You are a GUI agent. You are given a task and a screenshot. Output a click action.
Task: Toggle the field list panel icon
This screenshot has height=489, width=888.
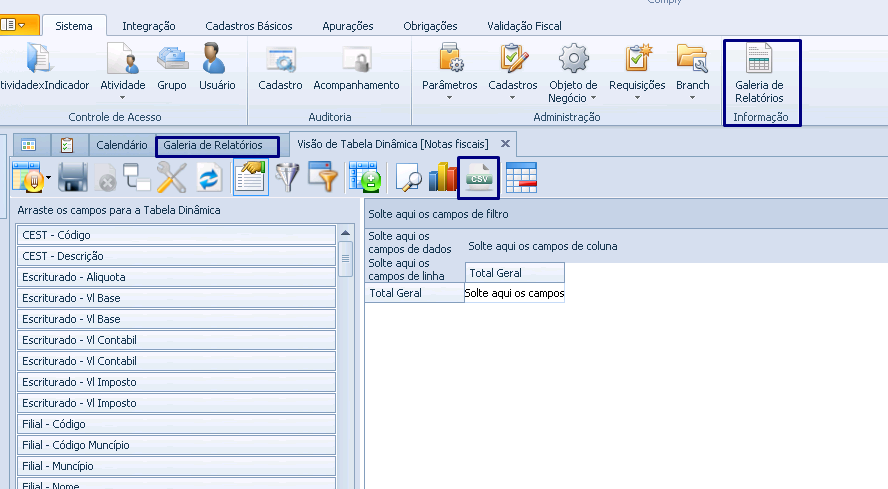250,177
